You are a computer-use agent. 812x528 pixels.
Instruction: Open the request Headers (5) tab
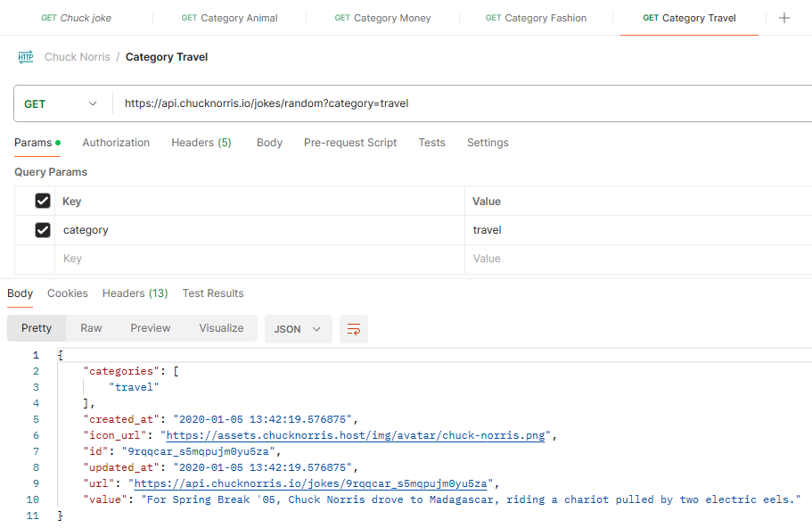[x=201, y=143]
